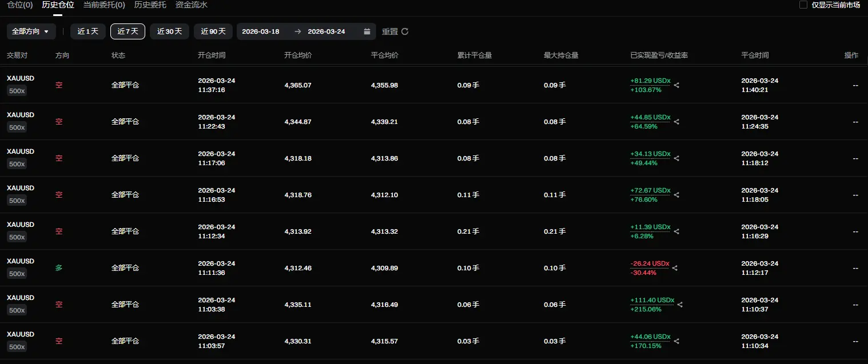Switch to the 当前委托(0) tab
The height and width of the screenshot is (364, 868).
click(104, 5)
